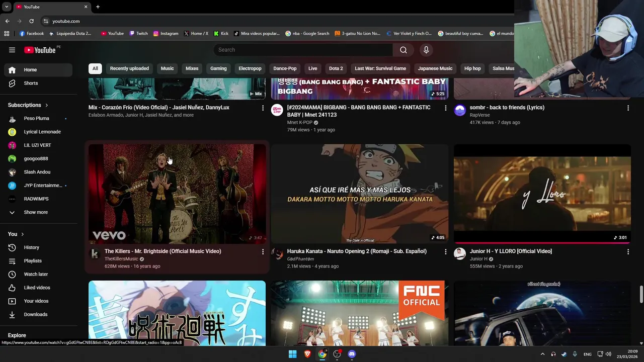Click the YouTube search field
This screenshot has height=362, width=644.
tap(303, 50)
